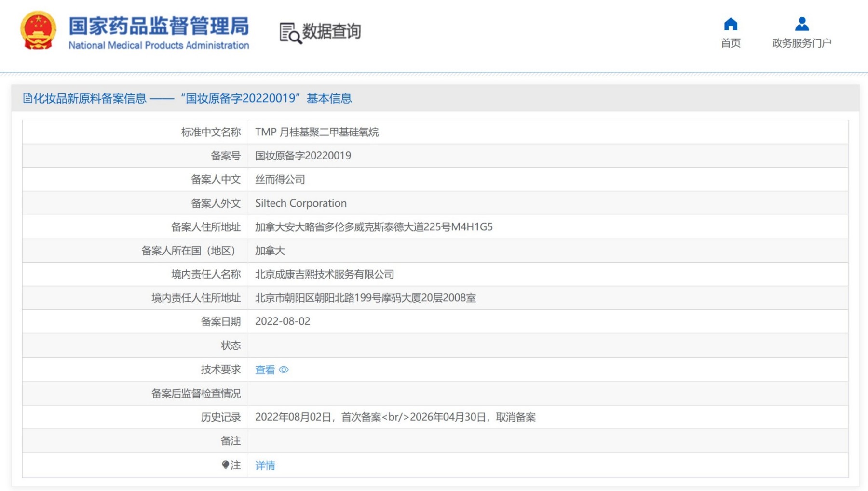Click the eye icon beside 查看
Screen dimensions: 868x491
(284, 370)
